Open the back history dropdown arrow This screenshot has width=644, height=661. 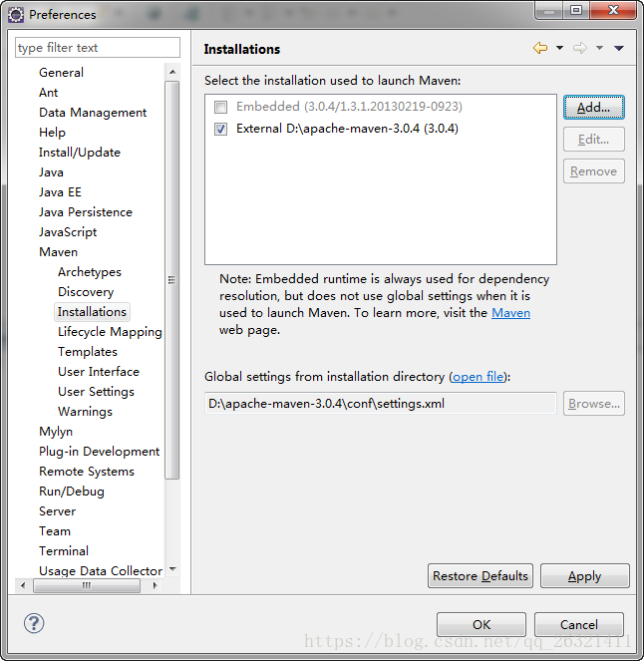click(x=559, y=48)
